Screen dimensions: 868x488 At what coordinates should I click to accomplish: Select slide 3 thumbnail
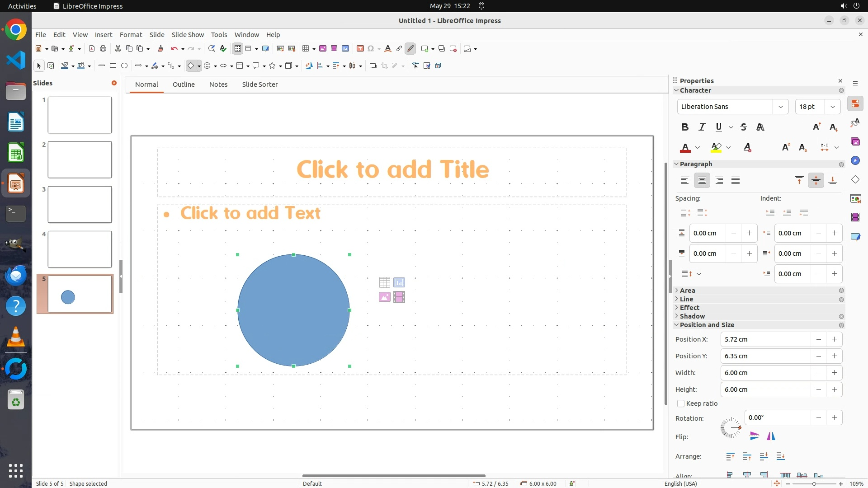[80, 204]
